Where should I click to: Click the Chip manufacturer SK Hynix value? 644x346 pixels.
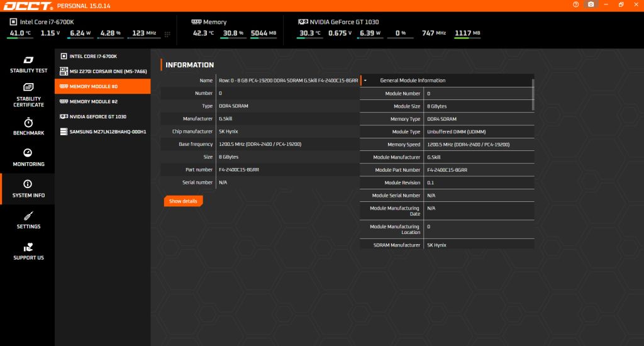[228, 131]
